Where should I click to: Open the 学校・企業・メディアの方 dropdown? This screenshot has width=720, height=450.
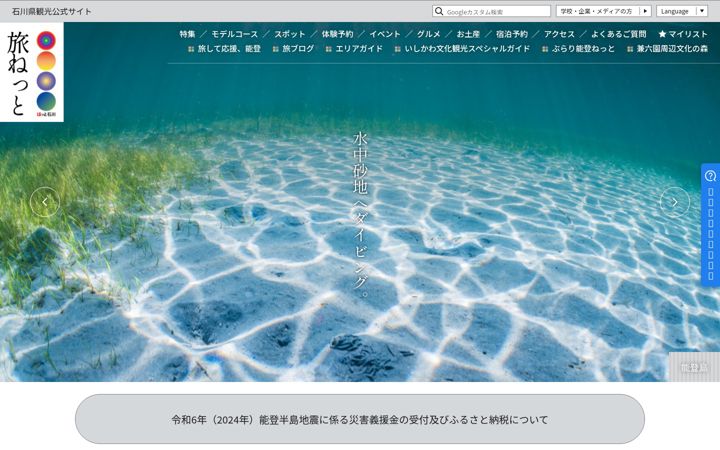point(603,11)
